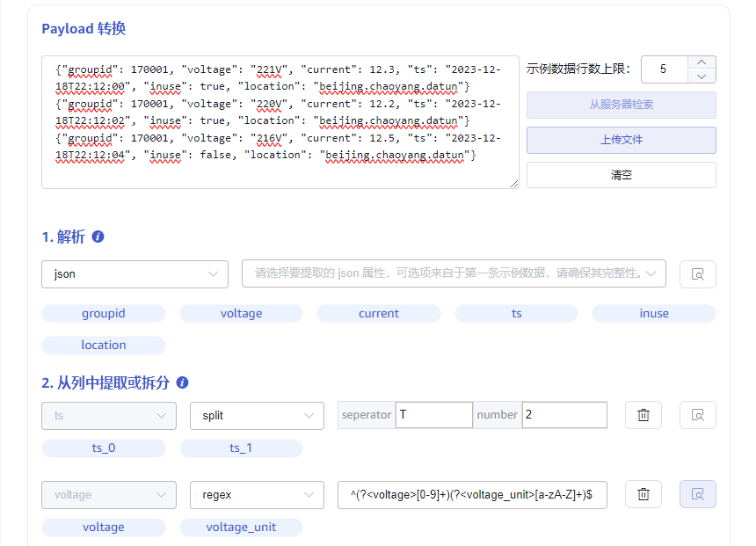Preview the voltage regex rule result
The height and width of the screenshot is (546, 756).
pos(697,494)
